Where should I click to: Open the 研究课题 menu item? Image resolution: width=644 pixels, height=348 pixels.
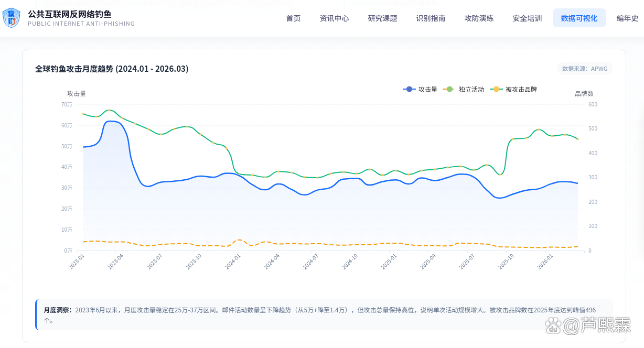pos(383,18)
